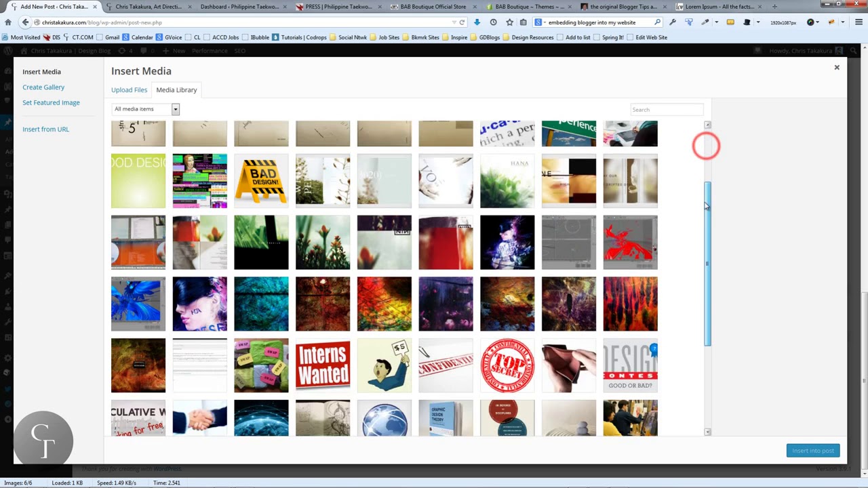Run the search with magnifier icon

657,22
